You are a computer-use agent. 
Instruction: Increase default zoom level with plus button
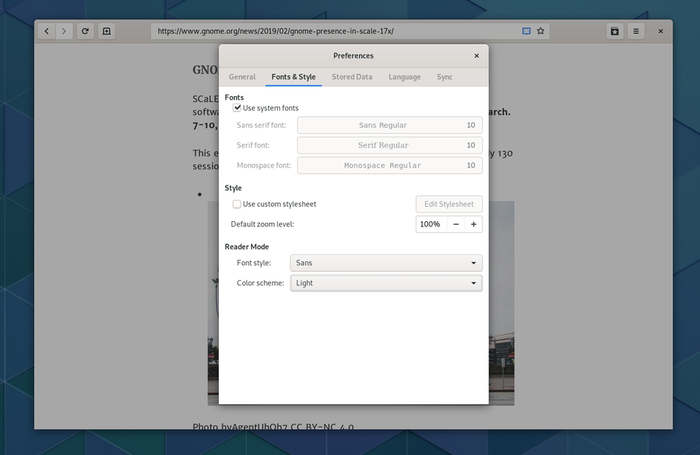(x=473, y=224)
